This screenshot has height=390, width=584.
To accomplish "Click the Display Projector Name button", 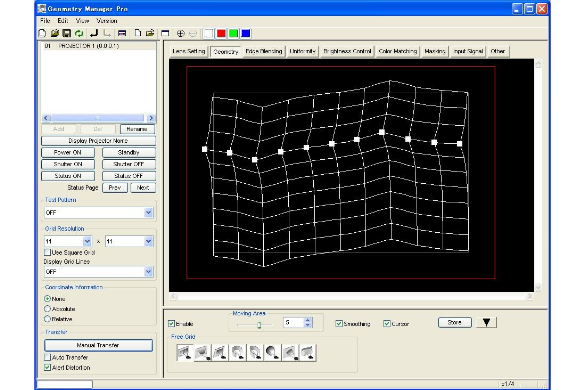I will 98,141.
